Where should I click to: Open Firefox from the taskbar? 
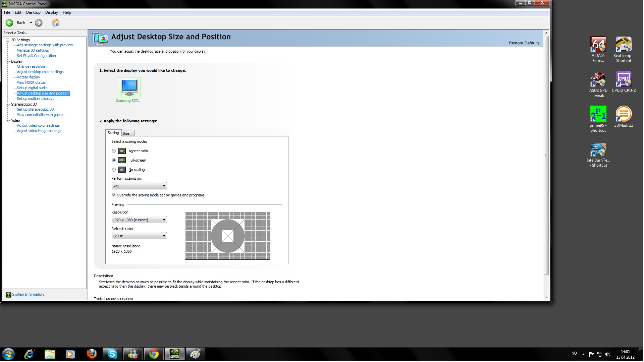[x=91, y=354]
